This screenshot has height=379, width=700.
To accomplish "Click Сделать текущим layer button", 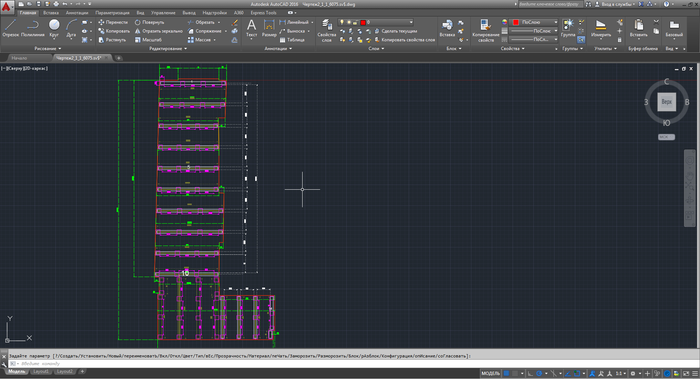I will [x=396, y=31].
